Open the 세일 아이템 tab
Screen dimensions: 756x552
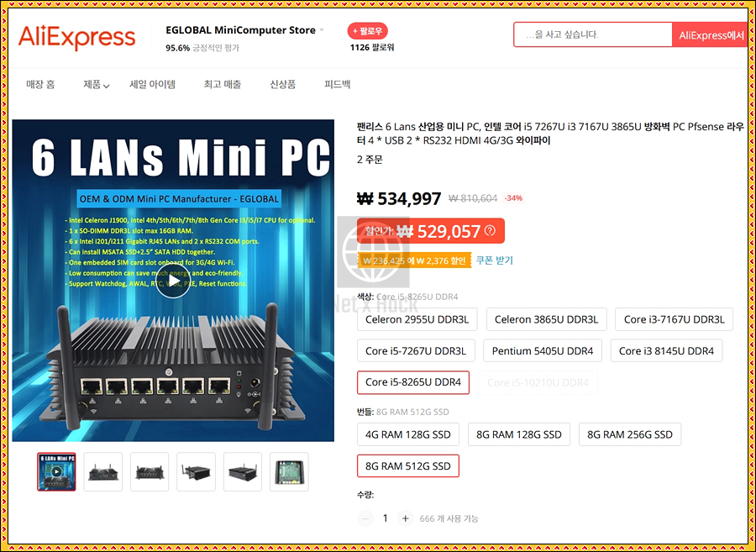coord(152,85)
